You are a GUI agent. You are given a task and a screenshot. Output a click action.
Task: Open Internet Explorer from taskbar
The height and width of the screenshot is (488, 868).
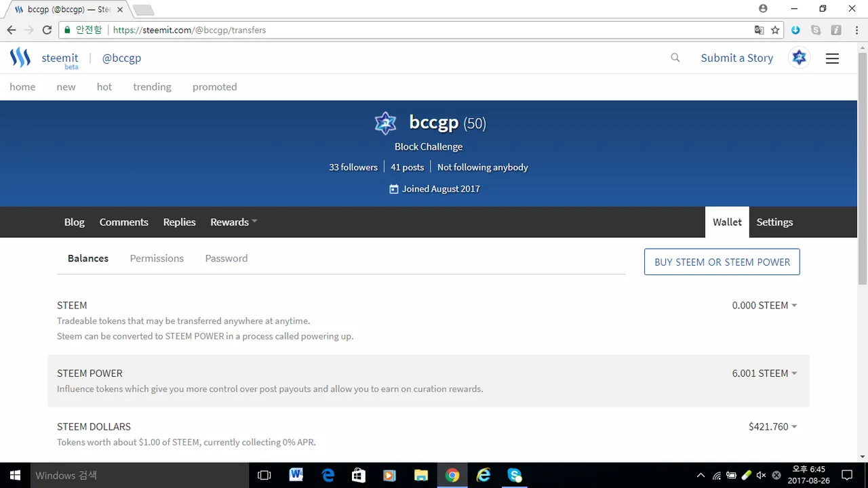pyautogui.click(x=484, y=475)
